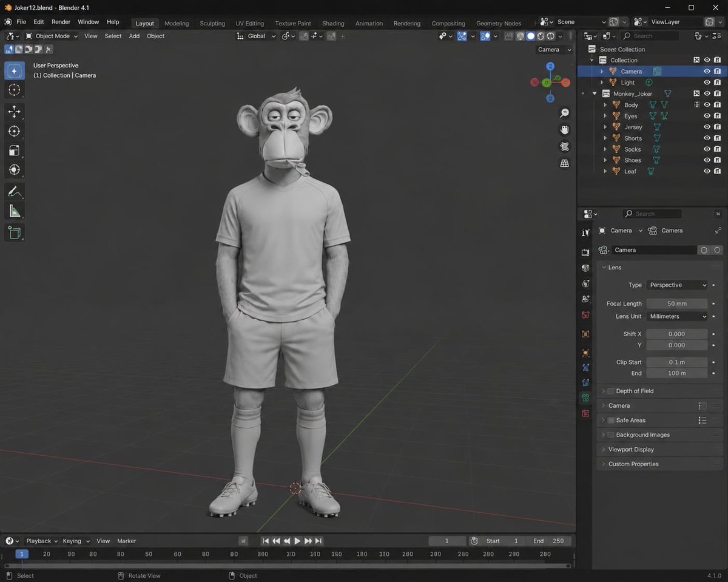The height and width of the screenshot is (582, 728).
Task: Click the Clip Start 0.1 m field
Action: point(677,362)
